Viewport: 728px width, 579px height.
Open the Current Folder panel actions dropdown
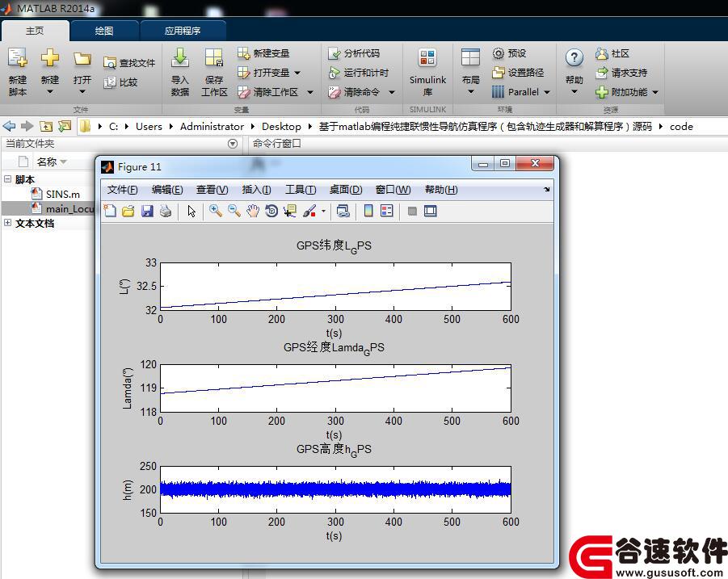click(233, 144)
